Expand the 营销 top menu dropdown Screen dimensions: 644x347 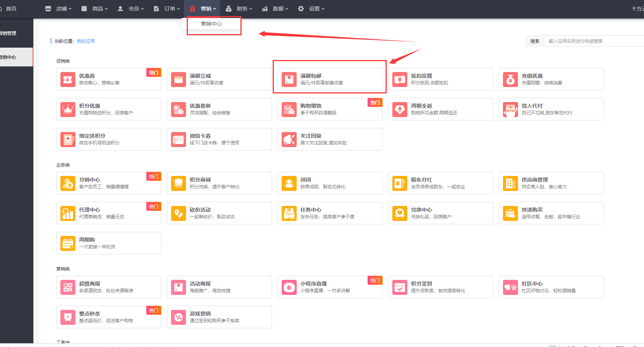pos(203,9)
